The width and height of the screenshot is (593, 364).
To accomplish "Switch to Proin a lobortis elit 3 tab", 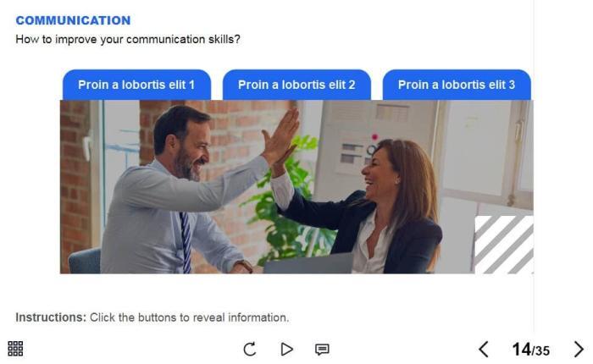I will 457,85.
